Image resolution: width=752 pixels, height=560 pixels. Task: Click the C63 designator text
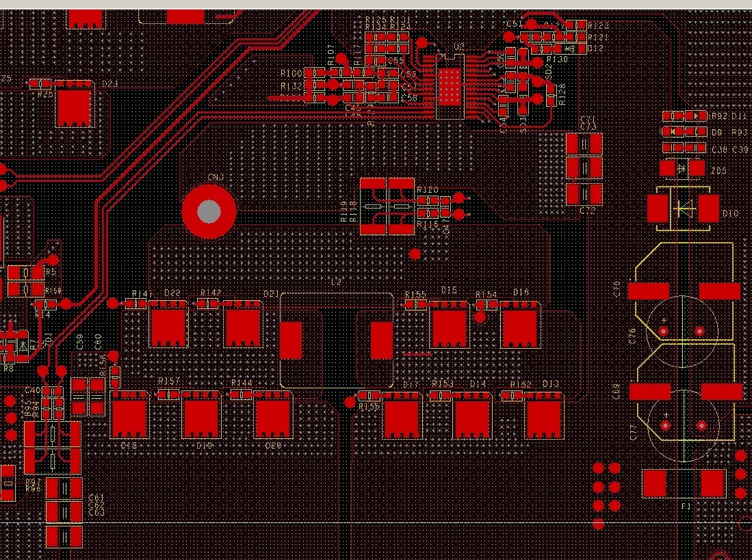point(96,513)
